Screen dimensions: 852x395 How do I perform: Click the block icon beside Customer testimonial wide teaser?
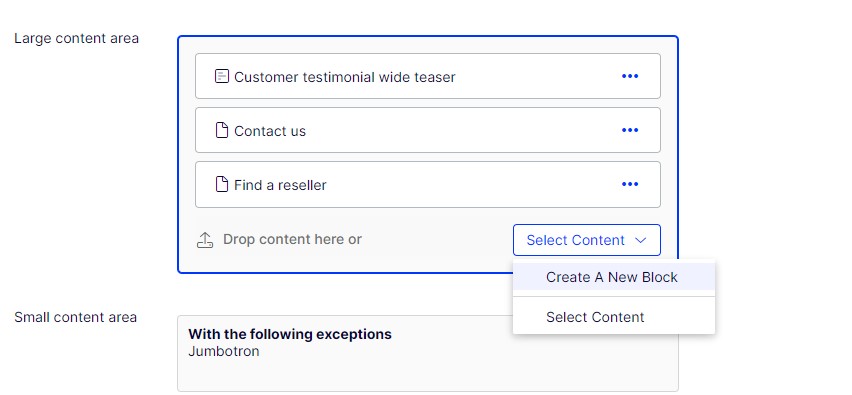(x=222, y=76)
